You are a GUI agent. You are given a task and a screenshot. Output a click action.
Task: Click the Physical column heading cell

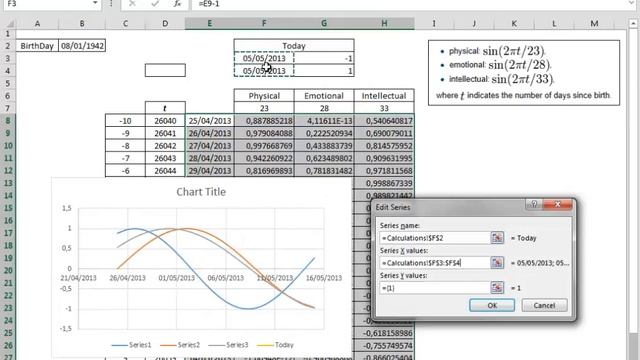264,96
